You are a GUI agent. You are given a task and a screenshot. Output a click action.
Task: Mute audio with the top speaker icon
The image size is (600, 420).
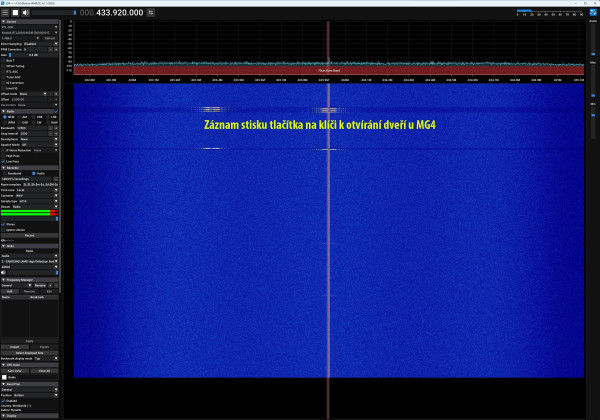[x=26, y=13]
